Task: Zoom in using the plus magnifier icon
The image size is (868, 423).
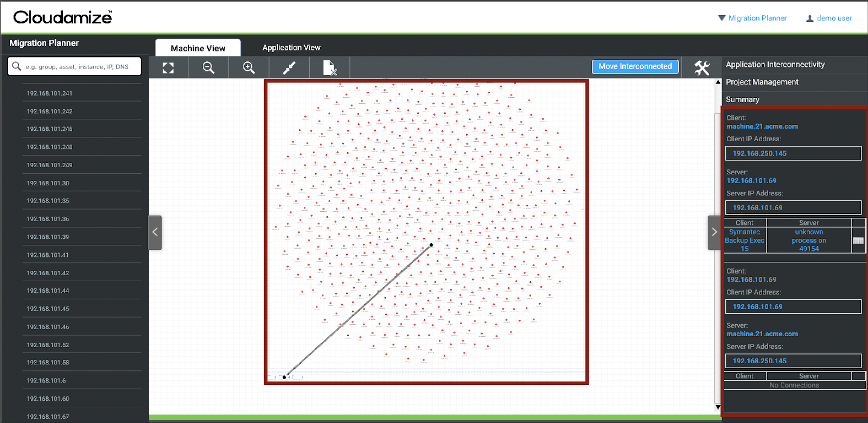Action: coord(249,68)
